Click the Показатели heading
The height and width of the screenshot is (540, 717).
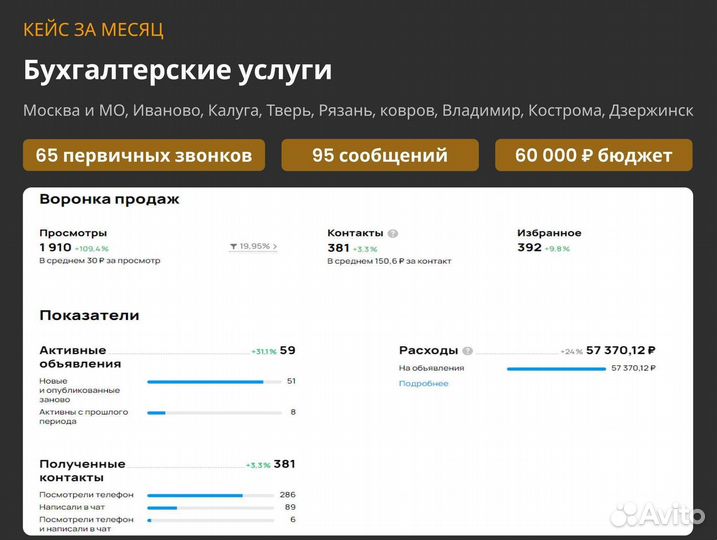coord(89,315)
